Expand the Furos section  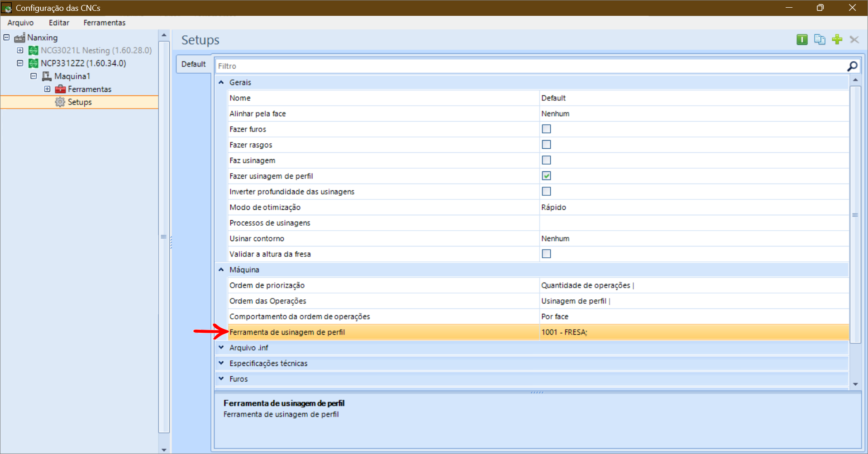[221, 378]
